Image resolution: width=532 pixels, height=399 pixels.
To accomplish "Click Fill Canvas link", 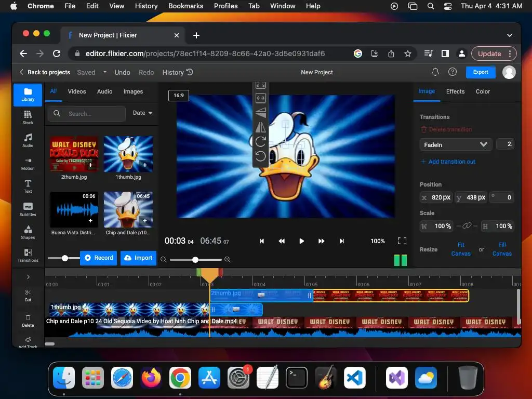I will tap(502, 249).
